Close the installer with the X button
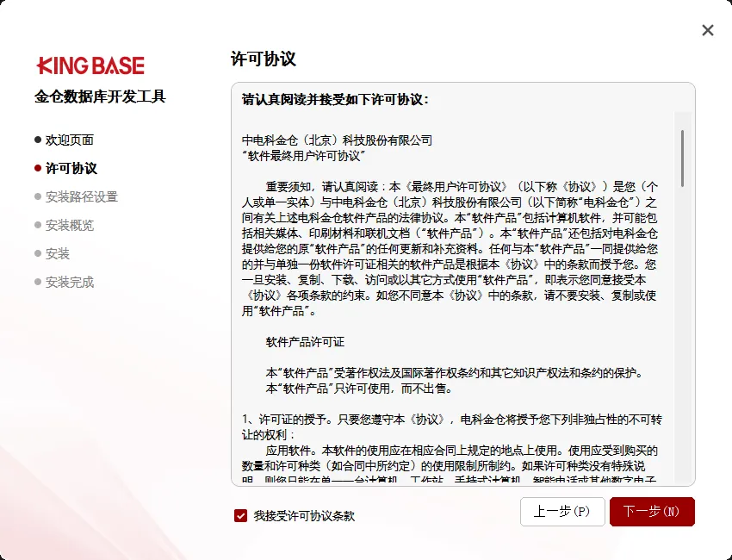The width and height of the screenshot is (732, 560). tap(707, 29)
